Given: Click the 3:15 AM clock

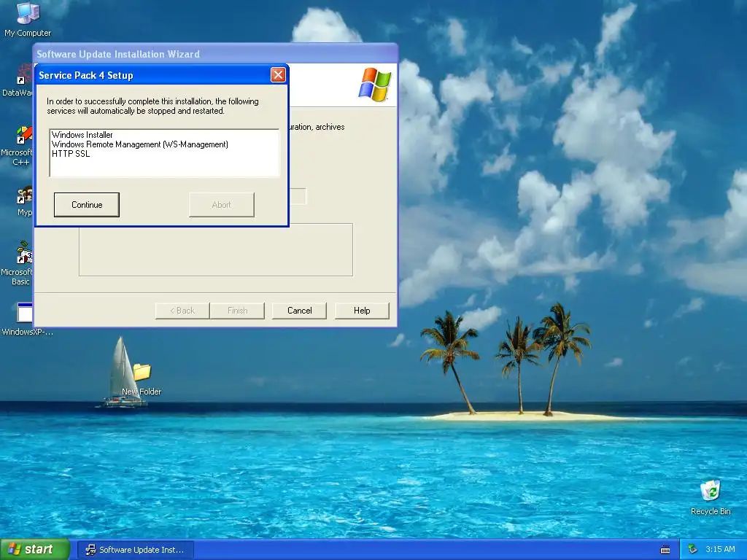Looking at the screenshot, I should pos(720,550).
